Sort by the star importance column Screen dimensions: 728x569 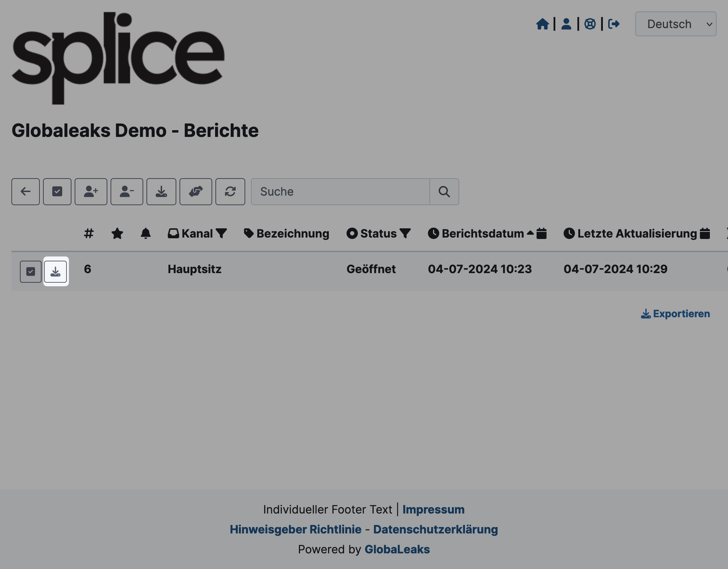click(117, 234)
